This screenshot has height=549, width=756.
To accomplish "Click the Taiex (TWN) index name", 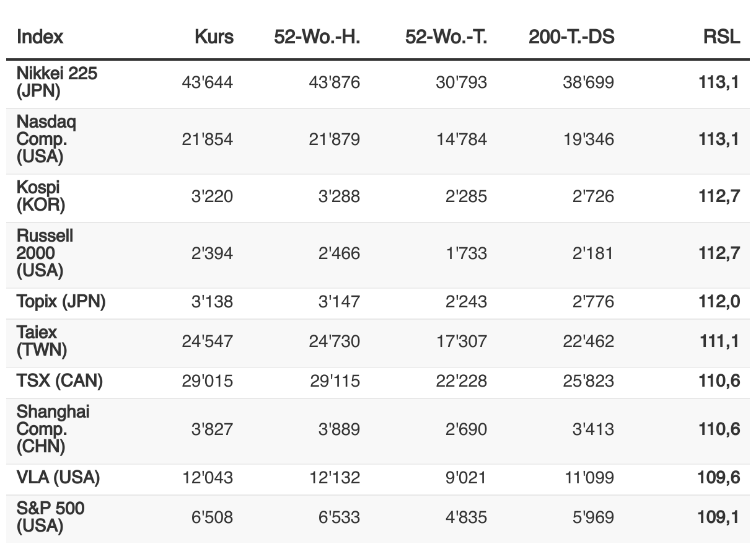I will pyautogui.click(x=42, y=341).
